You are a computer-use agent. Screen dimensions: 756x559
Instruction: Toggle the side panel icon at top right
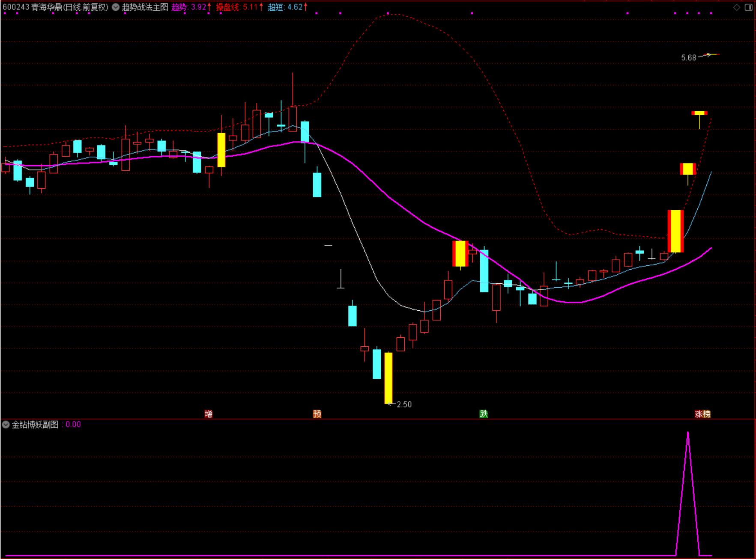pyautogui.click(x=748, y=7)
